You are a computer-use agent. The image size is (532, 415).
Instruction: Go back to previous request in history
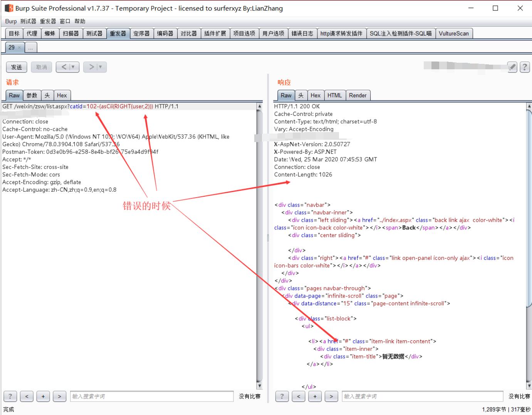click(x=64, y=67)
